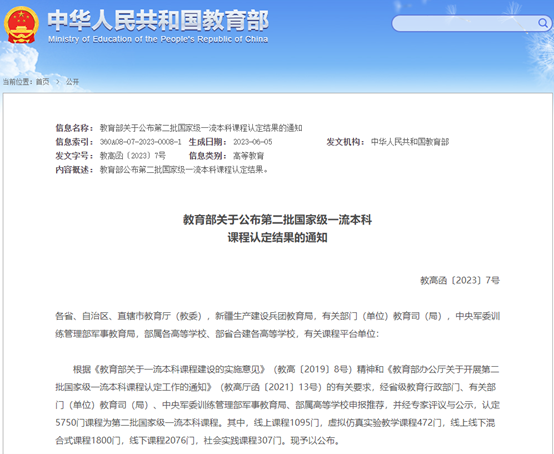554x454 pixels.
Task: Click the bold notice heading in the body
Action: [x=277, y=229]
